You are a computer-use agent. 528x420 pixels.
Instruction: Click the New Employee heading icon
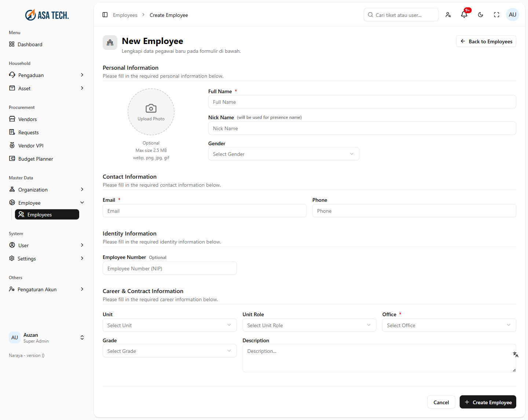click(x=110, y=43)
